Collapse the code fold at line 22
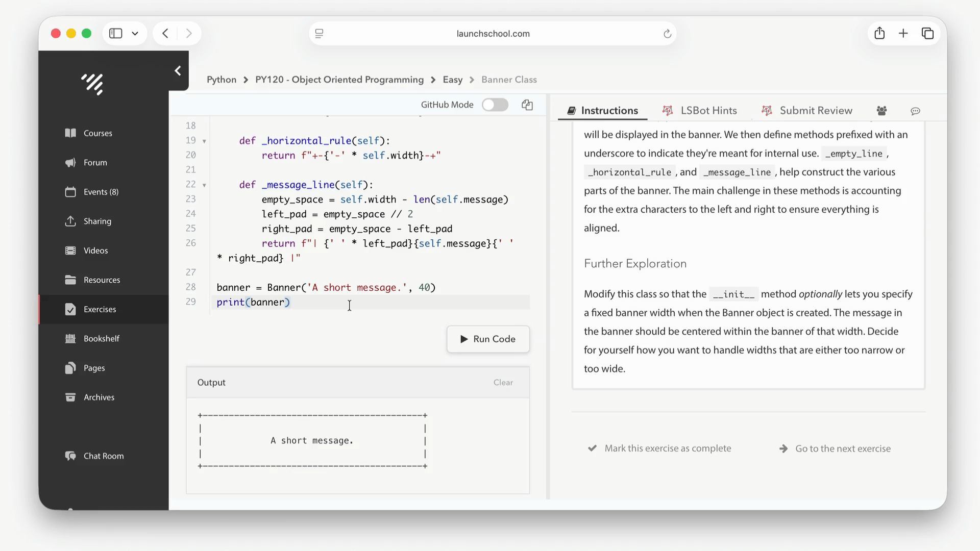This screenshot has width=980, height=551. [x=204, y=185]
